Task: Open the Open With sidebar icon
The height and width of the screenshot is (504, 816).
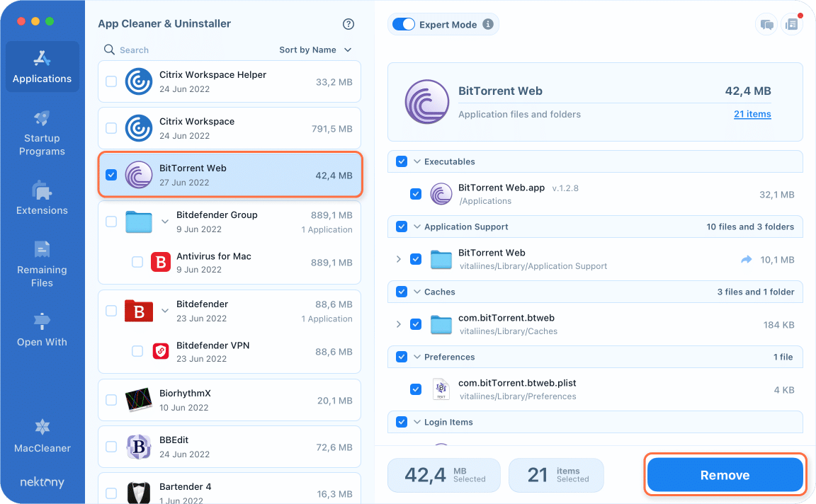Action: click(42, 322)
